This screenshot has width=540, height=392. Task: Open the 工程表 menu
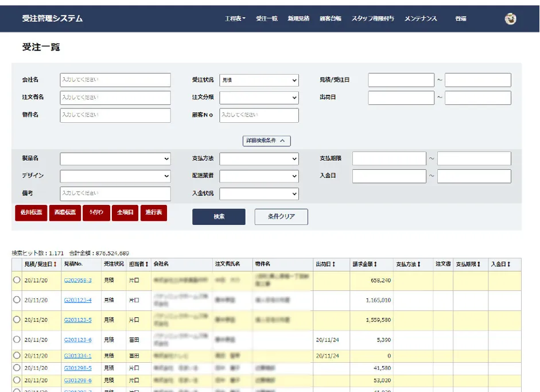point(235,19)
